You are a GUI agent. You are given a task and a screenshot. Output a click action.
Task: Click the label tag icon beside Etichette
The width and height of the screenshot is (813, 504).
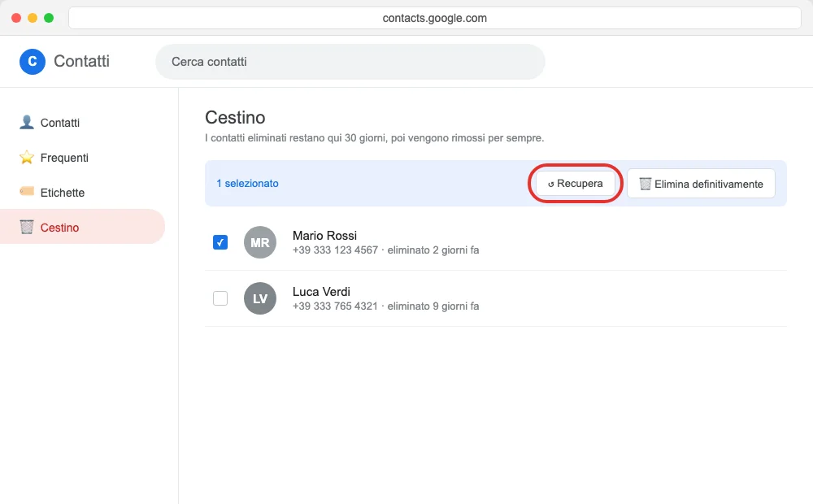(x=27, y=192)
